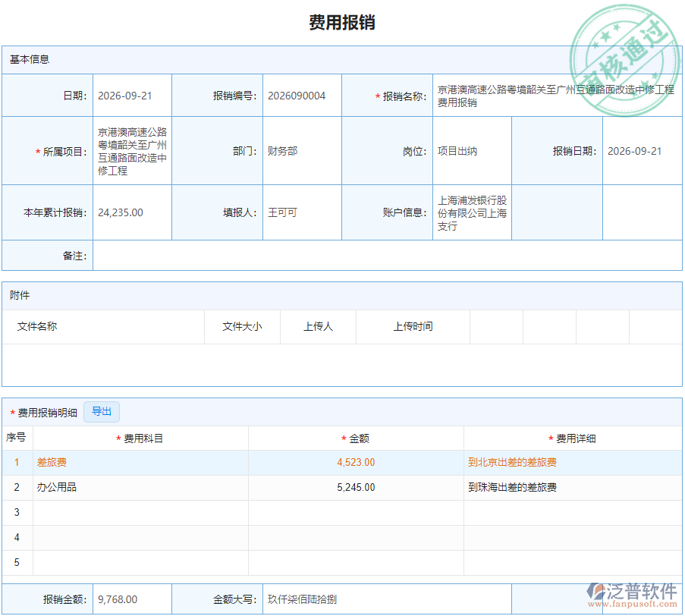
Task: Click the 导出 export button
Action: [x=102, y=412]
